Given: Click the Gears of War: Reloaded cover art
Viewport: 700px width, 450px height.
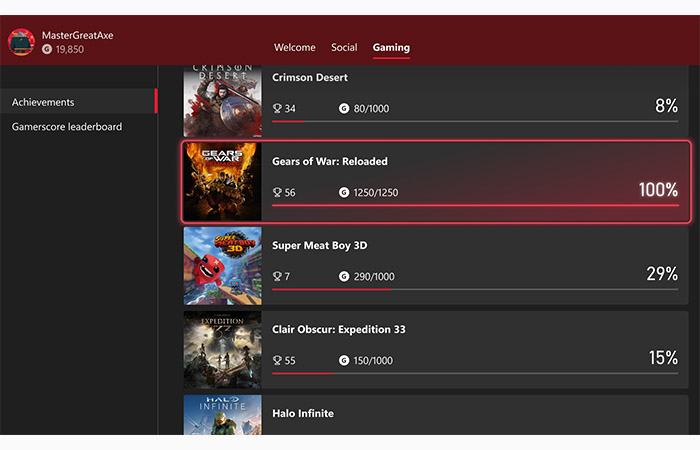Looking at the screenshot, I should (222, 182).
